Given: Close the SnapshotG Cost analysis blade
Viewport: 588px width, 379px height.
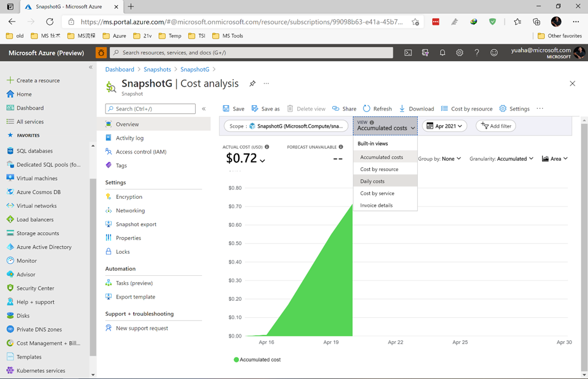Looking at the screenshot, I should pos(572,83).
